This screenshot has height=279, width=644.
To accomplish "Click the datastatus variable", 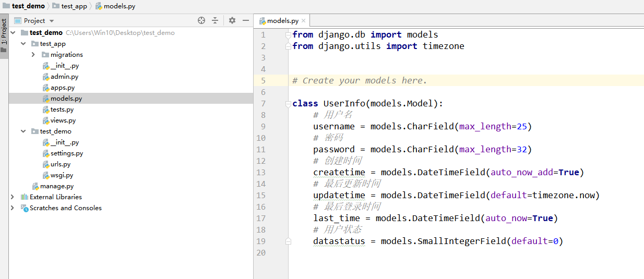I will [339, 241].
